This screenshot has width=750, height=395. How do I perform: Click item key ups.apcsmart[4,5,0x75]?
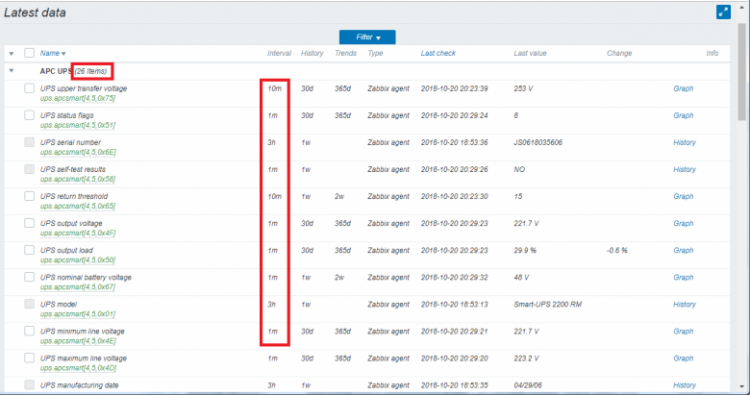[x=77, y=99]
